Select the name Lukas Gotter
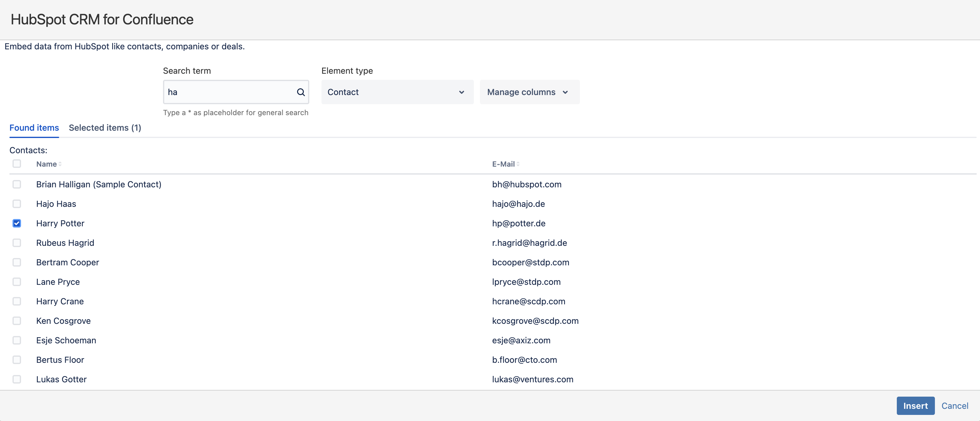This screenshot has height=421, width=980. 62,379
